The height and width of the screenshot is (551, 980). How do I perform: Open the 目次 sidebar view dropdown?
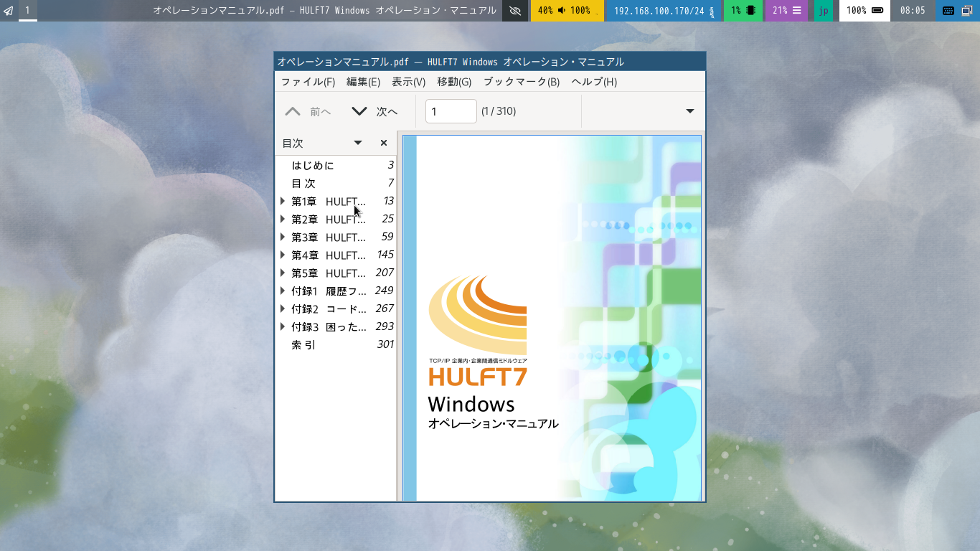[358, 143]
